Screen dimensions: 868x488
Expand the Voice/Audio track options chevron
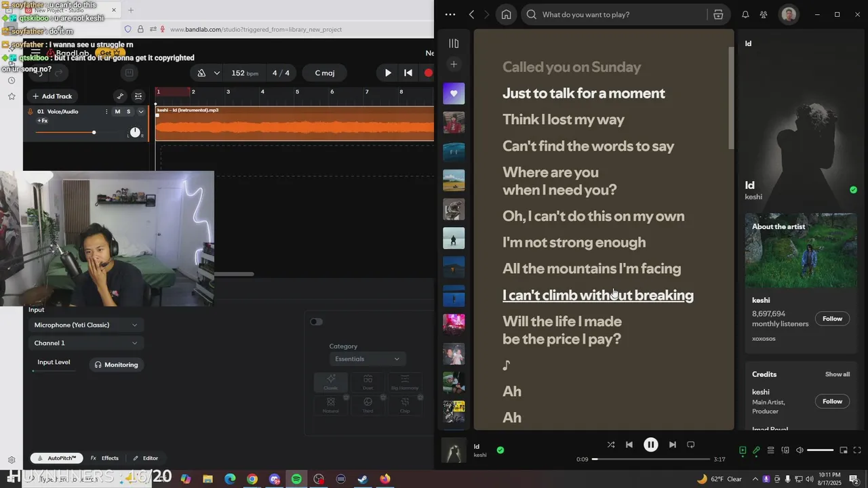point(141,112)
